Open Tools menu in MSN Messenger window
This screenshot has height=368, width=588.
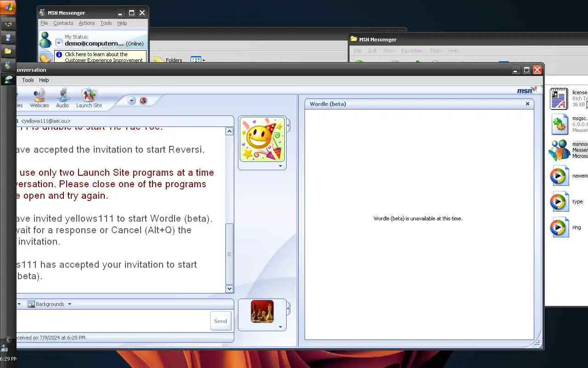(x=106, y=23)
